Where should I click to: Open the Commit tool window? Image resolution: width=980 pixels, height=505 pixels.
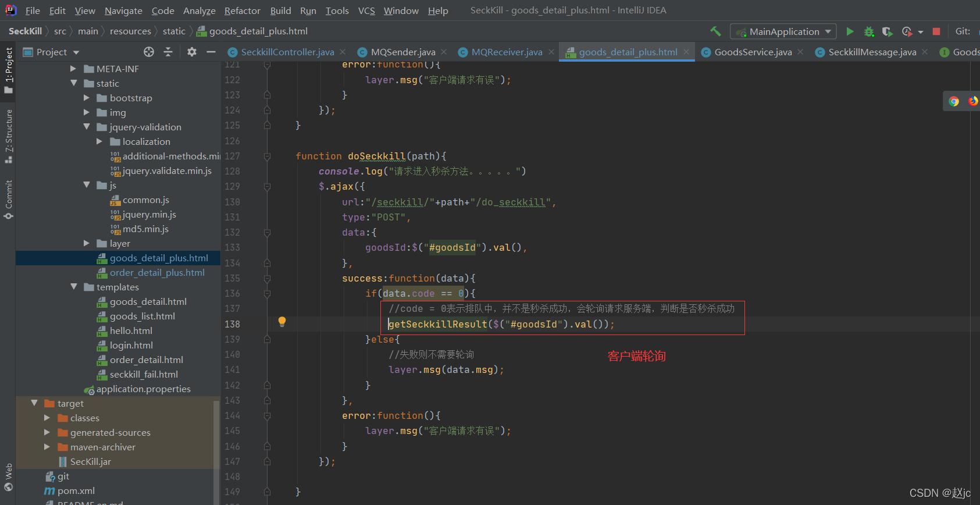point(9,200)
